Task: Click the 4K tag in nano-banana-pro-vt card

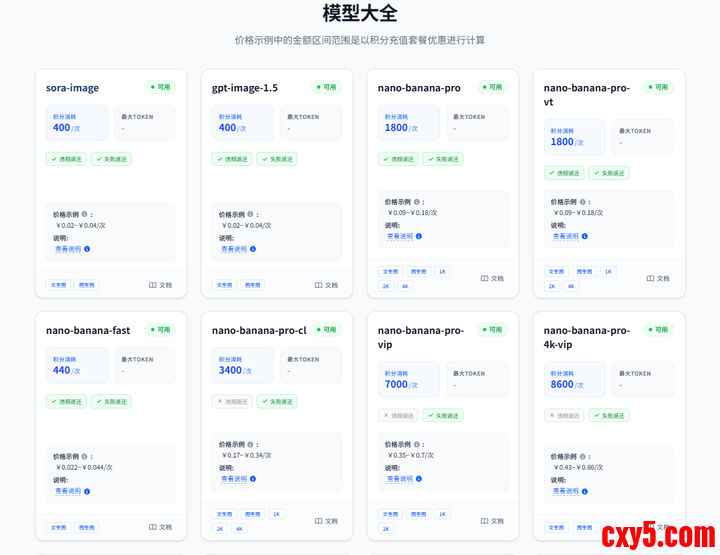Action: pyautogui.click(x=571, y=286)
